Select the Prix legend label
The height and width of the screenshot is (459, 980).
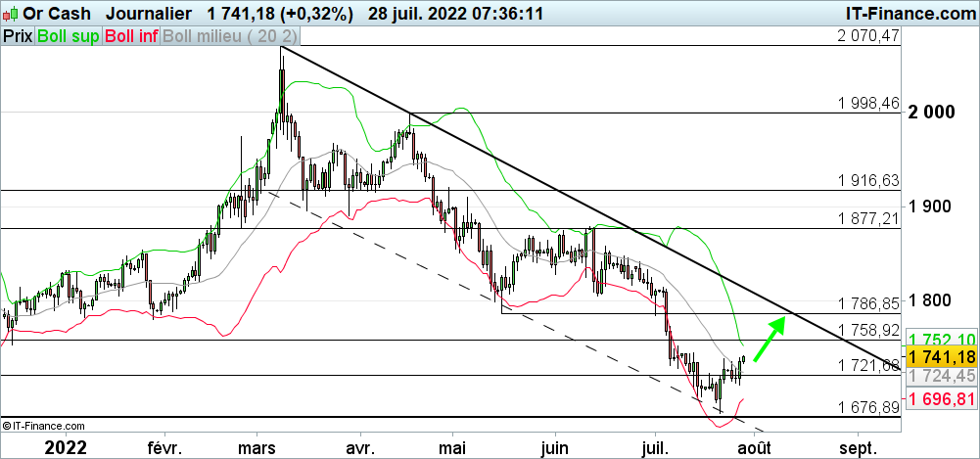[17, 35]
